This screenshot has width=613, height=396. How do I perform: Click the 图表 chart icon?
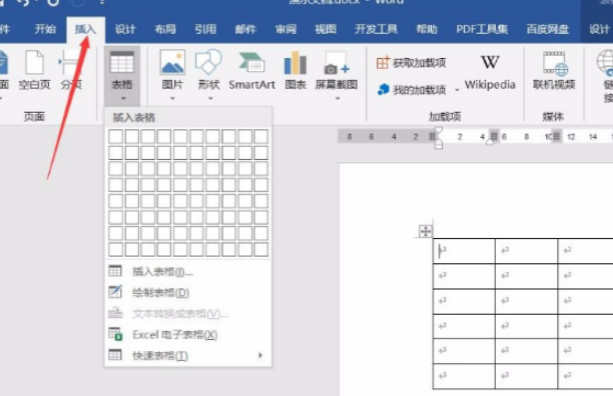click(x=295, y=63)
